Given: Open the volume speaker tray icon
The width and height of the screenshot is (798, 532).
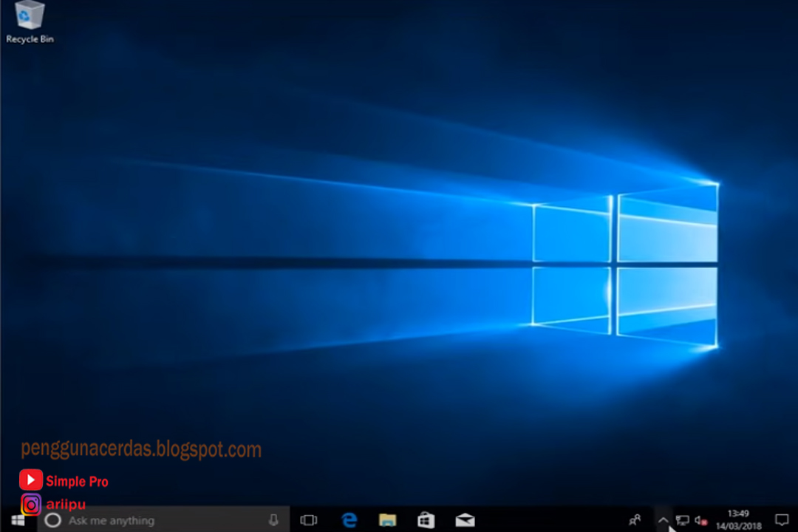Looking at the screenshot, I should pos(700,519).
